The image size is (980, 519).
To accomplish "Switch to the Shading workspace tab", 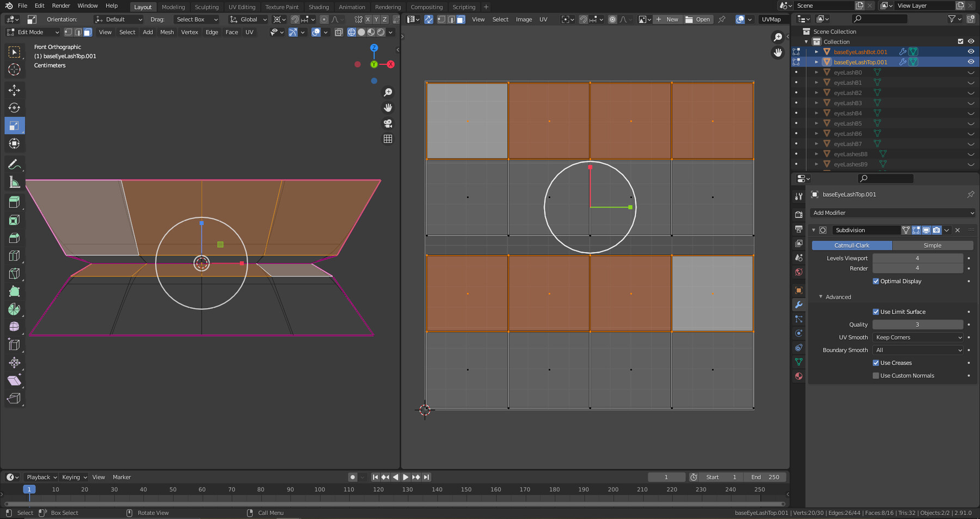I will click(318, 7).
